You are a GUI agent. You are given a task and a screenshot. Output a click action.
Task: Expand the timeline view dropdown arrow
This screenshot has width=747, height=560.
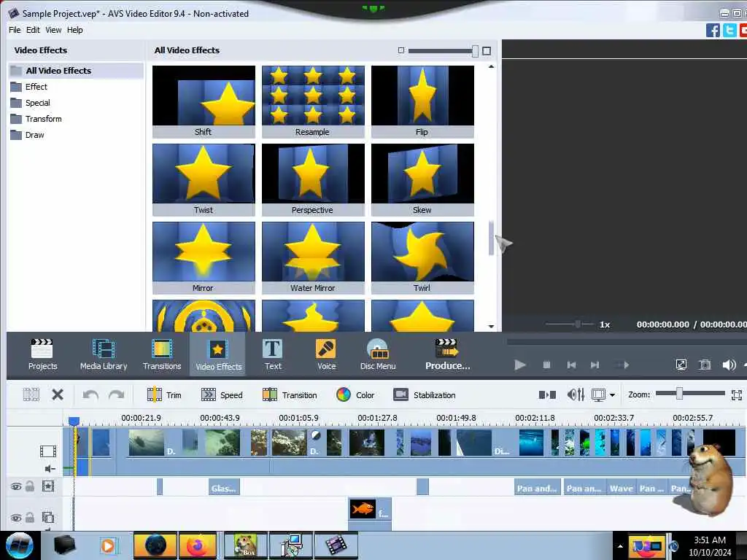(x=612, y=394)
